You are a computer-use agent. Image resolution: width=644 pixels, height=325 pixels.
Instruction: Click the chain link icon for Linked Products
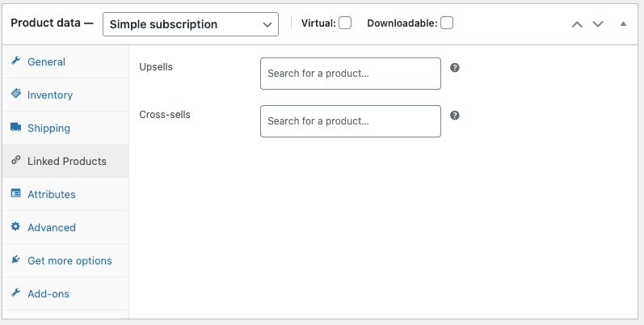click(15, 161)
